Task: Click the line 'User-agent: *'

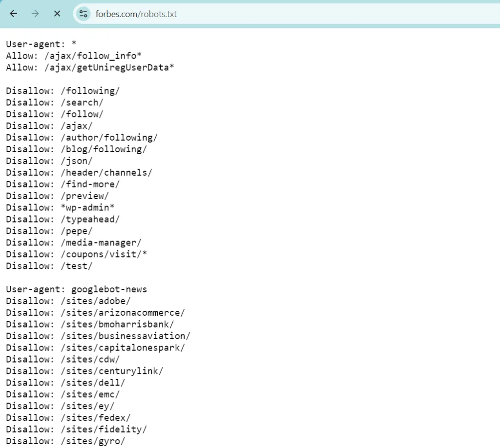Action: pos(41,44)
